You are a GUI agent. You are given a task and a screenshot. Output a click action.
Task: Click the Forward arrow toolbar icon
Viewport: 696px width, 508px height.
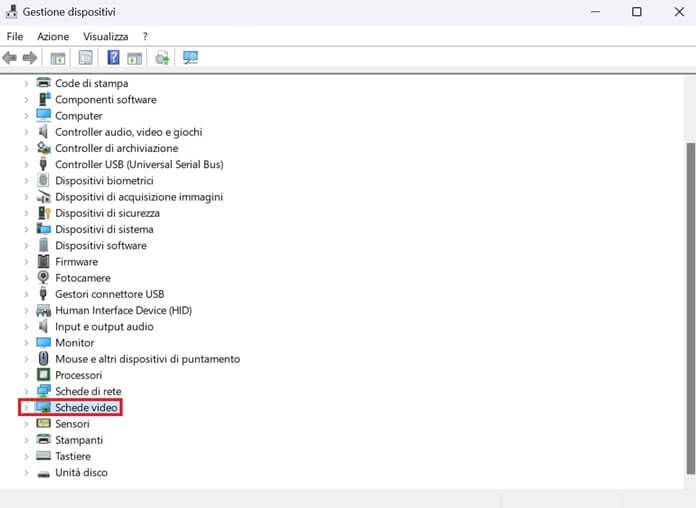(x=30, y=58)
